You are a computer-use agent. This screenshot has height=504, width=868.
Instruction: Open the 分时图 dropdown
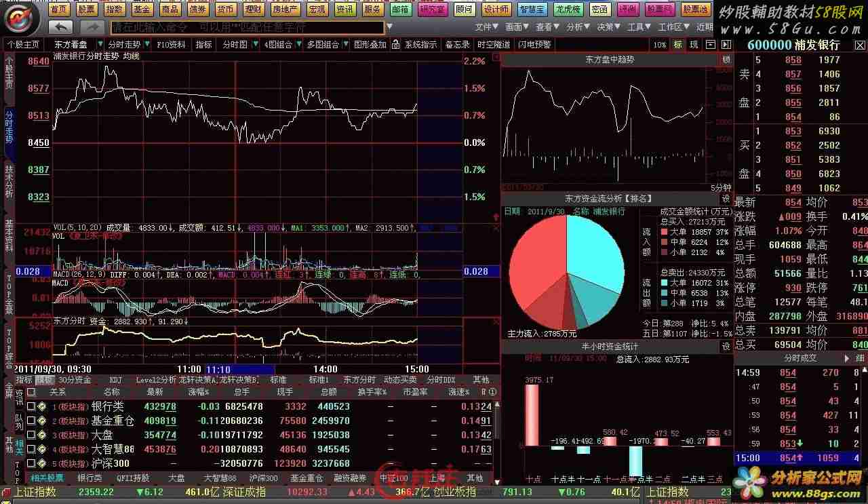pos(256,45)
